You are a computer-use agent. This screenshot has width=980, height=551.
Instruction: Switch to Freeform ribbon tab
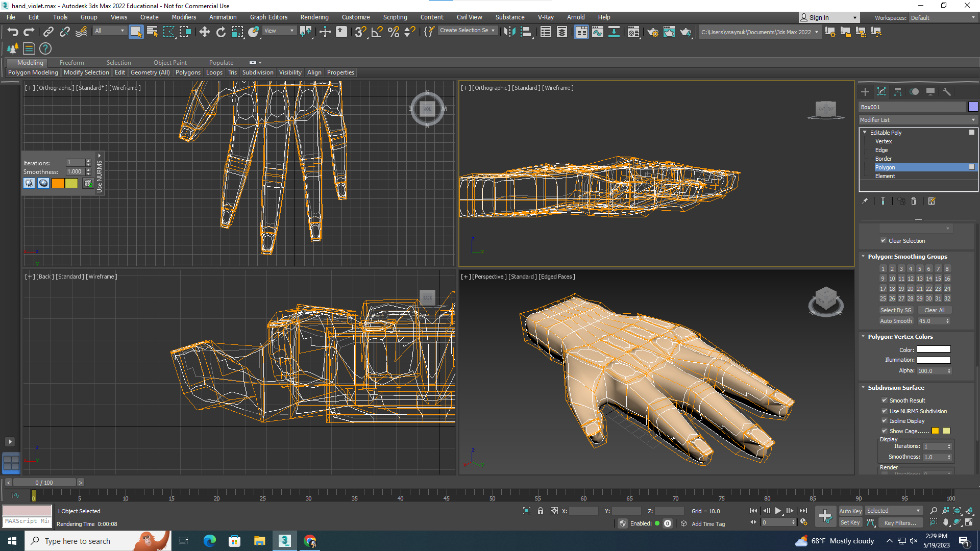71,63
